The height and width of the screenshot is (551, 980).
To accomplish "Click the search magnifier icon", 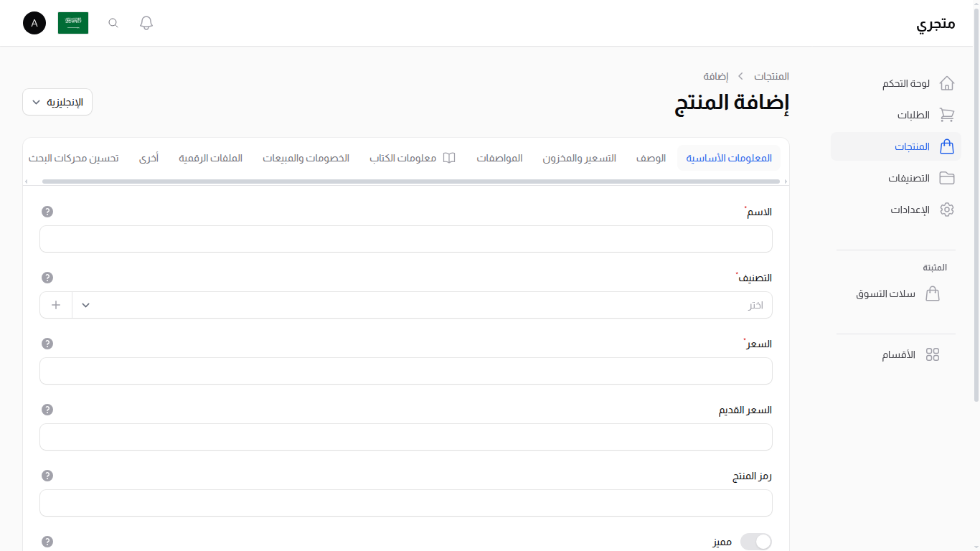I will click(x=113, y=22).
